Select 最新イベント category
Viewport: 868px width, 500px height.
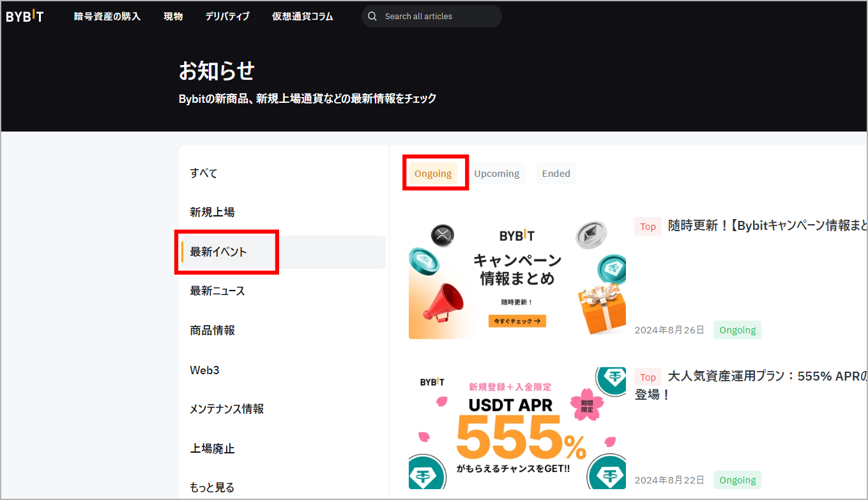282,252
